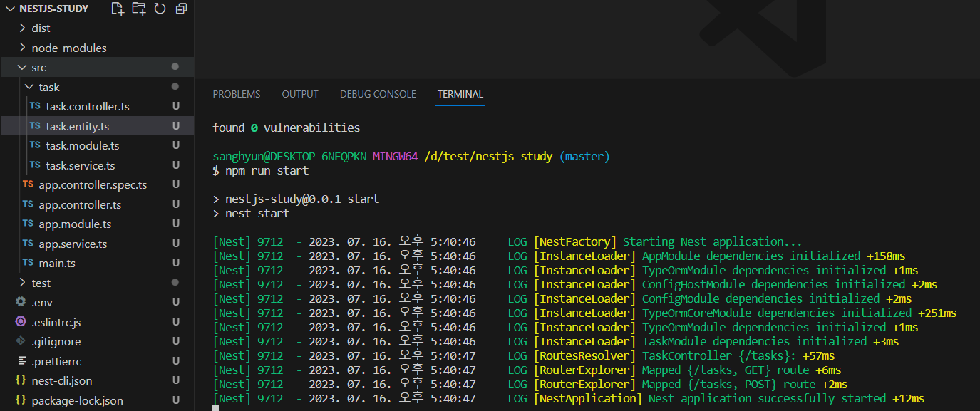
Task: Collapse the NESTJS-STUDY root chevron
Action: click(10, 9)
